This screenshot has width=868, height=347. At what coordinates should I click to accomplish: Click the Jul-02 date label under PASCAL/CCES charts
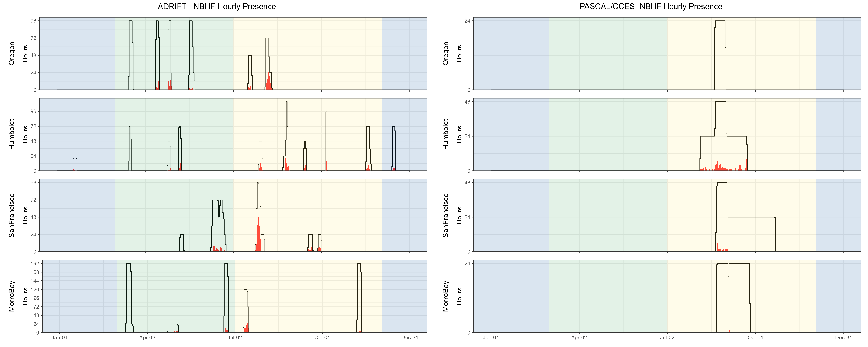[667, 338]
